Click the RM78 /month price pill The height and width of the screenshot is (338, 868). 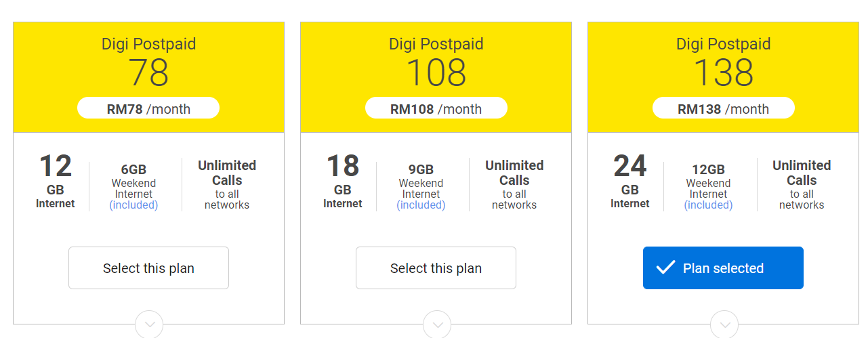coord(148,108)
